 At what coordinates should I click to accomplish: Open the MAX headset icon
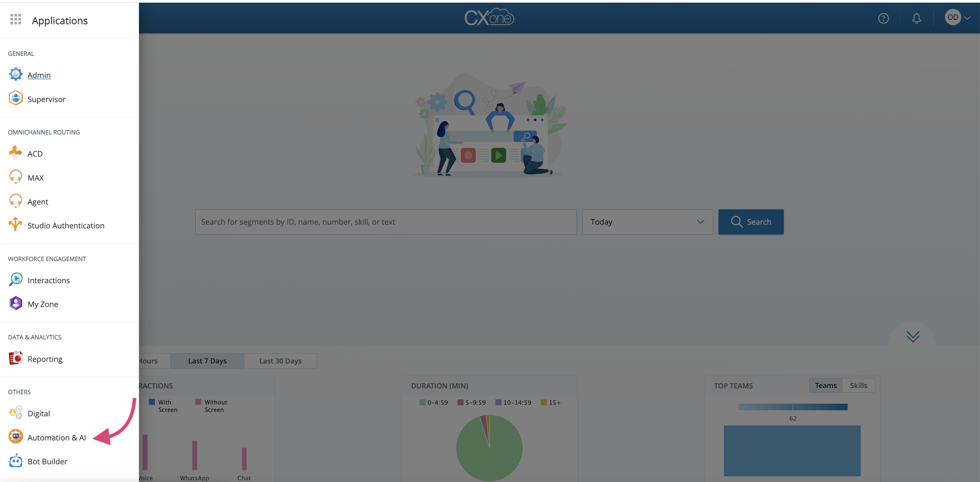[16, 177]
